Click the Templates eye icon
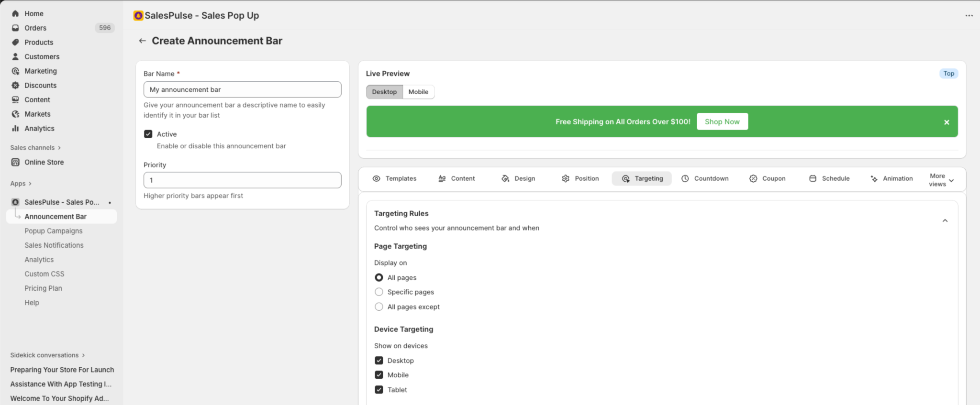Screen dimensions: 980x405 pyautogui.click(x=377, y=178)
